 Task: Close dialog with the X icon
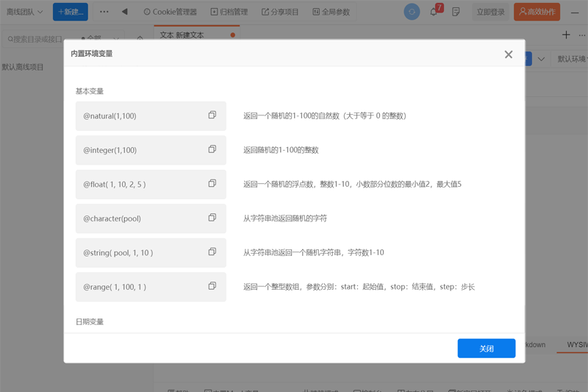(x=508, y=54)
